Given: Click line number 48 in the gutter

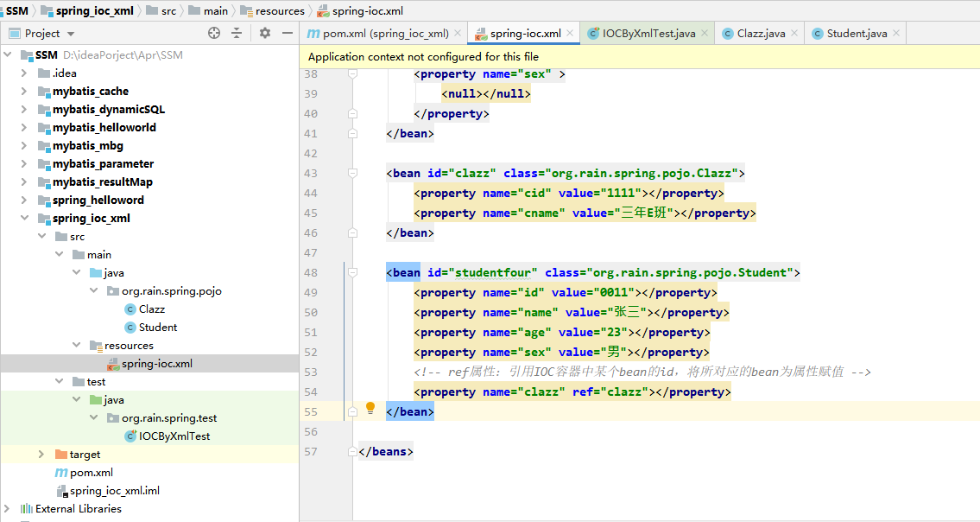Looking at the screenshot, I should (311, 273).
